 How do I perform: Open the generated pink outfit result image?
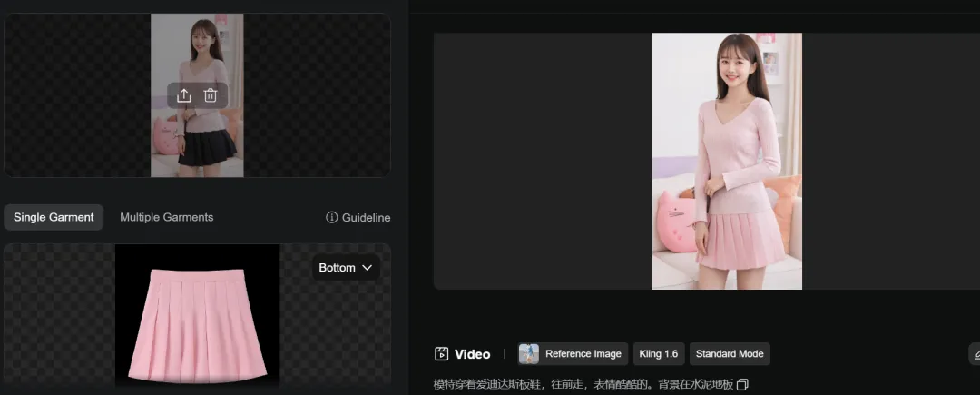[727, 162]
